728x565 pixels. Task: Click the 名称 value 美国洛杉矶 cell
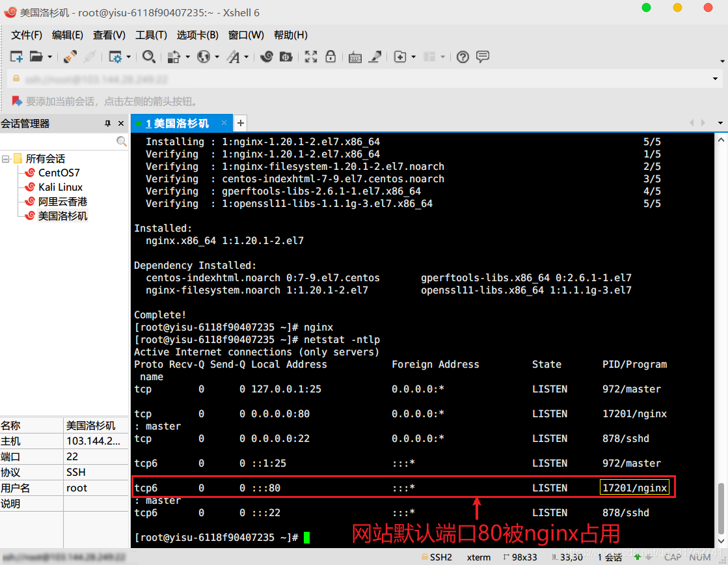point(96,426)
